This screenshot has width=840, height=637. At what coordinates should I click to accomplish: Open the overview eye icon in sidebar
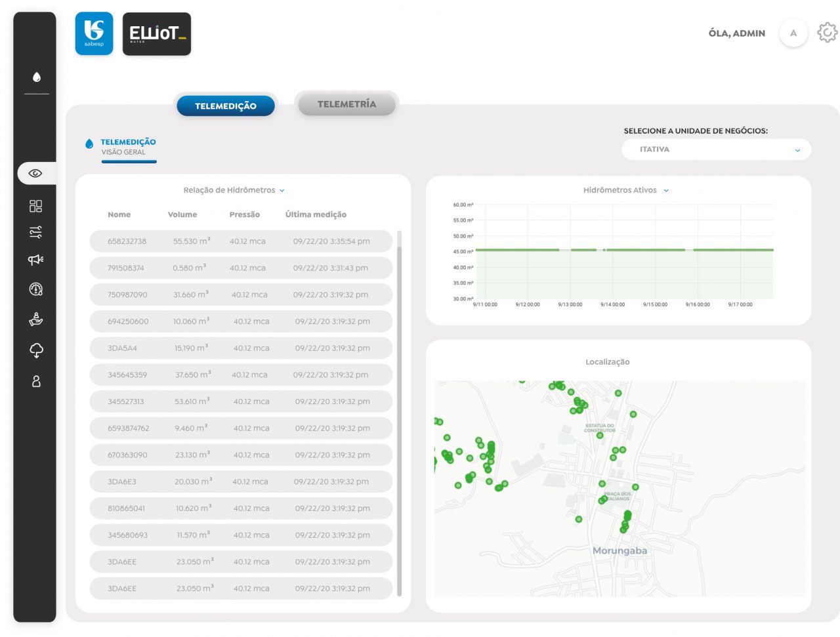click(36, 173)
